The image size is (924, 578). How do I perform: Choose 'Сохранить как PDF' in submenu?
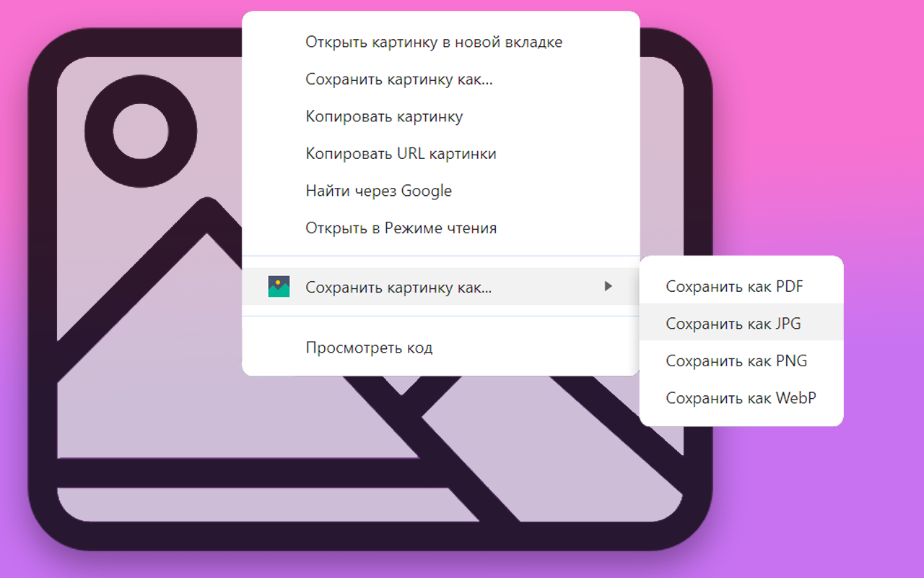(741, 287)
